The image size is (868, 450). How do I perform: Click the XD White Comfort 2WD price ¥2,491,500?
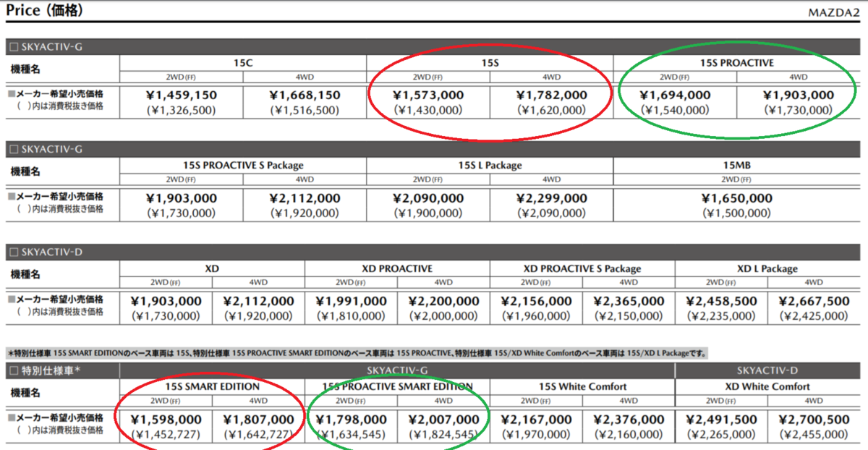pos(722,420)
